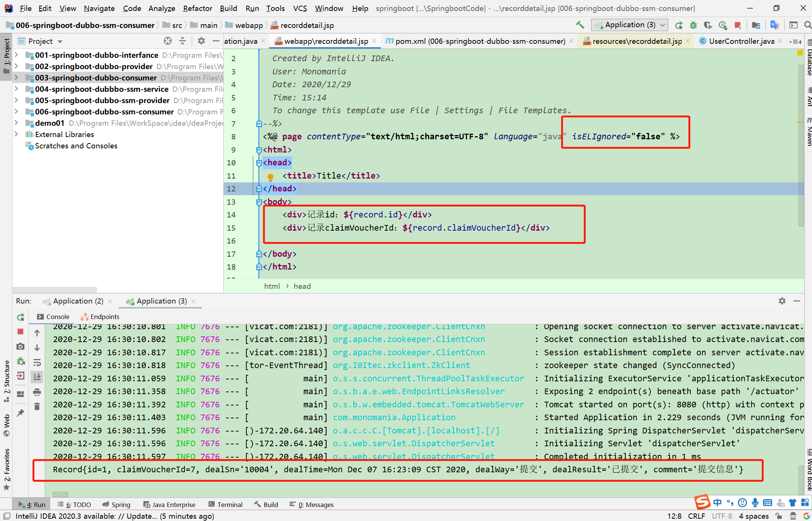Expand 004-springboot-dubbbo-ssm-service module
This screenshot has width=812, height=521.
[x=17, y=89]
